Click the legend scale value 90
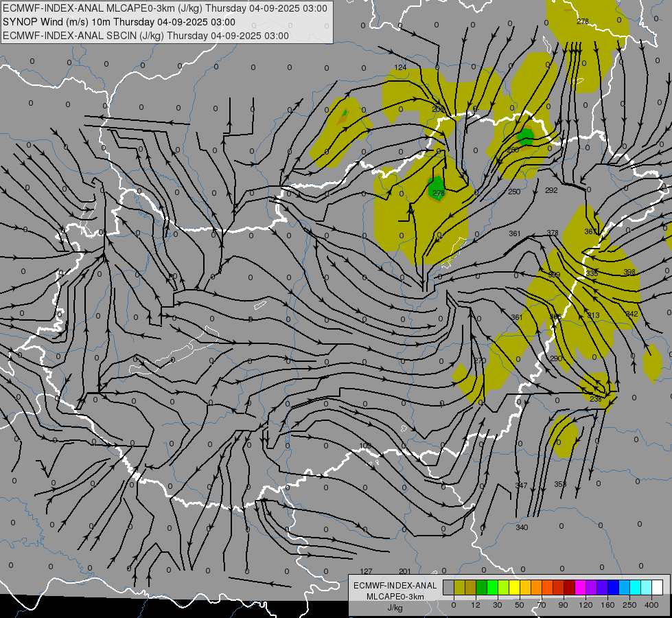This screenshot has width=672, height=618. (x=563, y=605)
